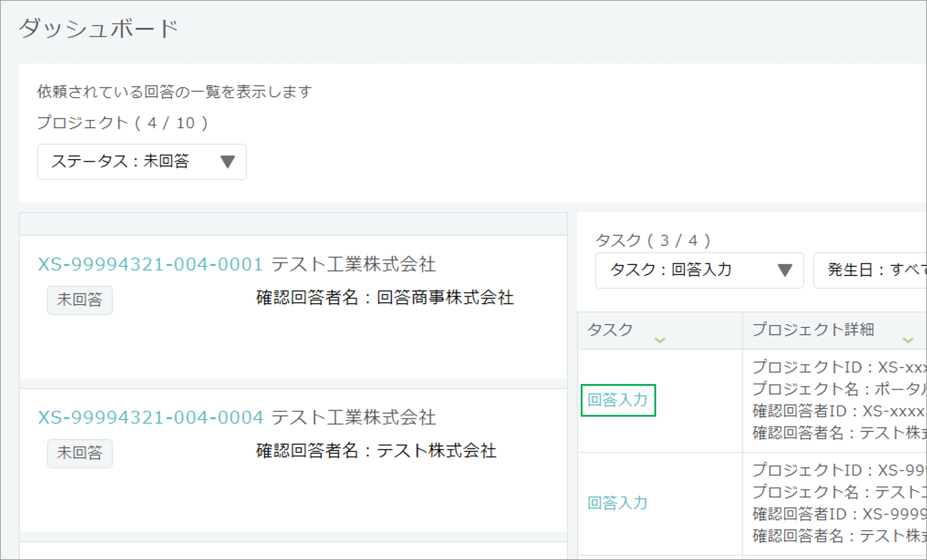Click 確認回答者名：回答商事株式会社 text
Viewport: 927px width, 560px height.
click(385, 298)
